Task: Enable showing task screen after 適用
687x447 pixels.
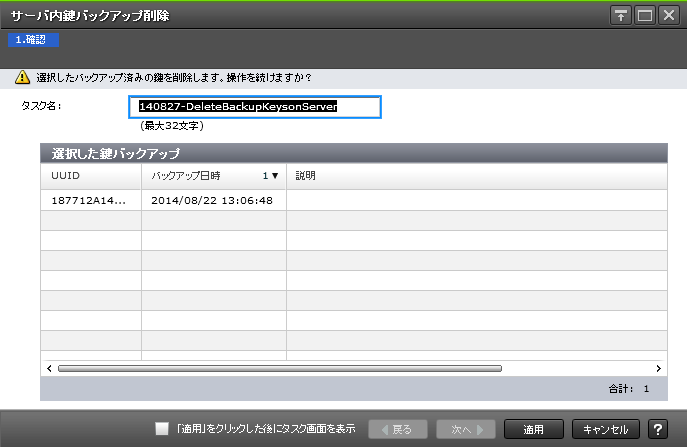Action: click(x=162, y=429)
